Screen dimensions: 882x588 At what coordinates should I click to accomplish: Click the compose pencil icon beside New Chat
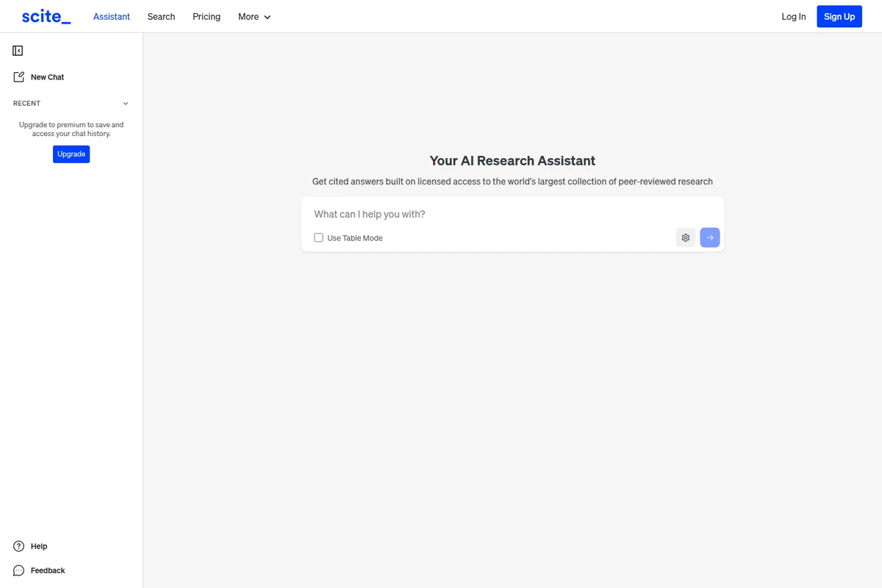(18, 76)
